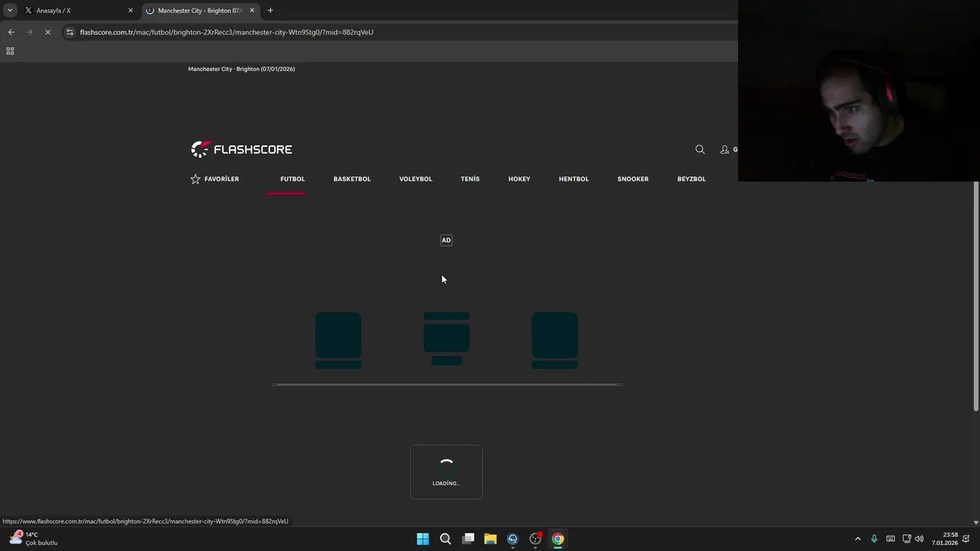Close the Anasayfa / X tab

[130, 11]
